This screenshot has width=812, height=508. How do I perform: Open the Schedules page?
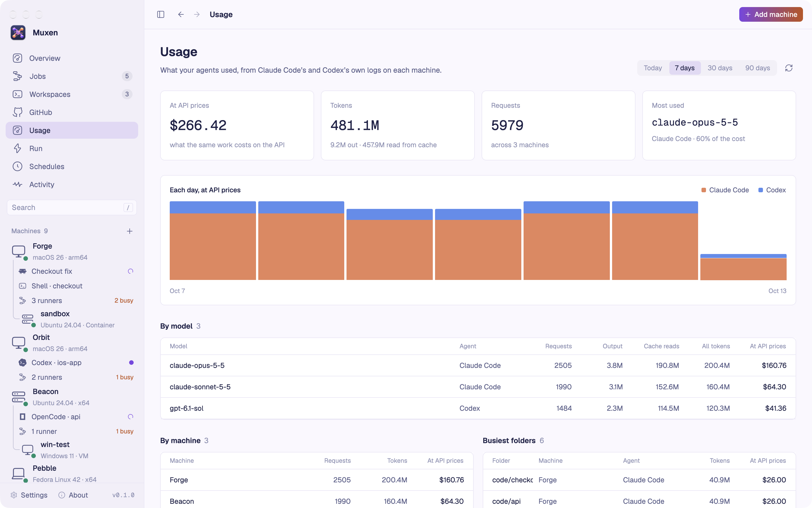point(72,166)
